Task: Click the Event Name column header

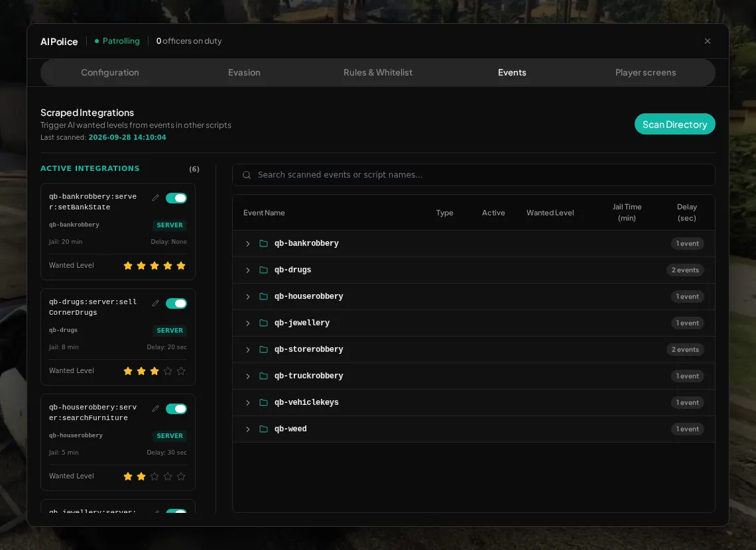Action: pos(264,213)
